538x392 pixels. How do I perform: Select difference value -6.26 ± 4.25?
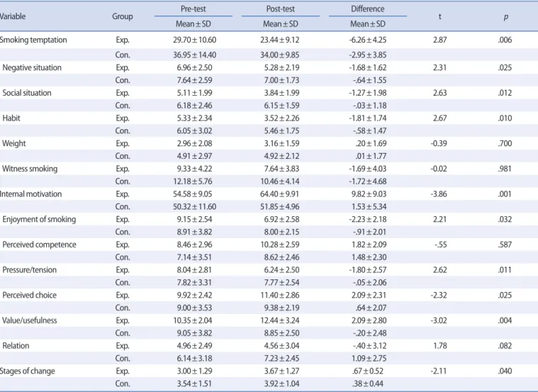[x=367, y=40]
